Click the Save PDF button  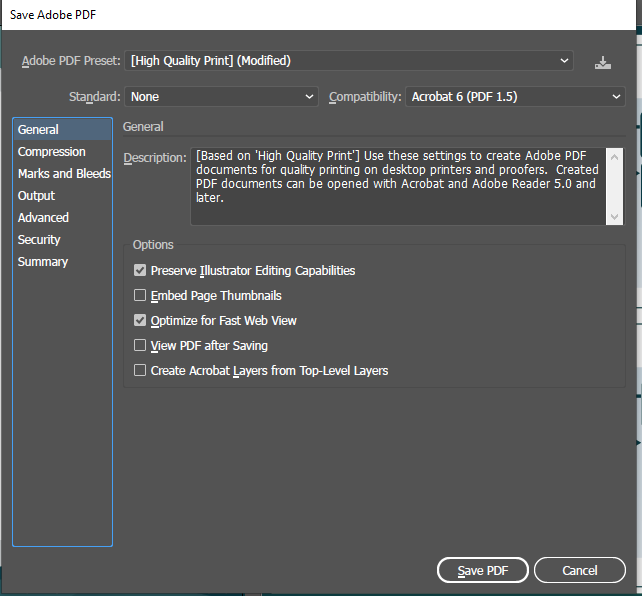click(x=483, y=570)
